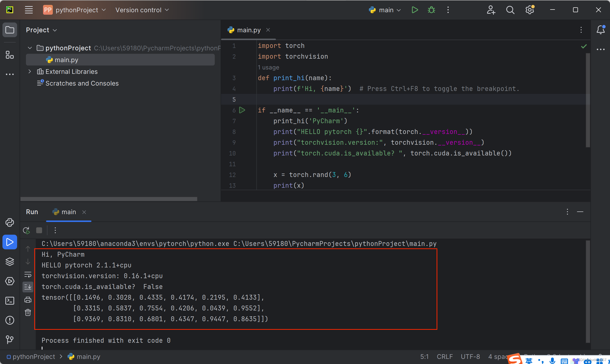Expand External Libraries node
Screen dimensions: 610x364
tap(30, 71)
